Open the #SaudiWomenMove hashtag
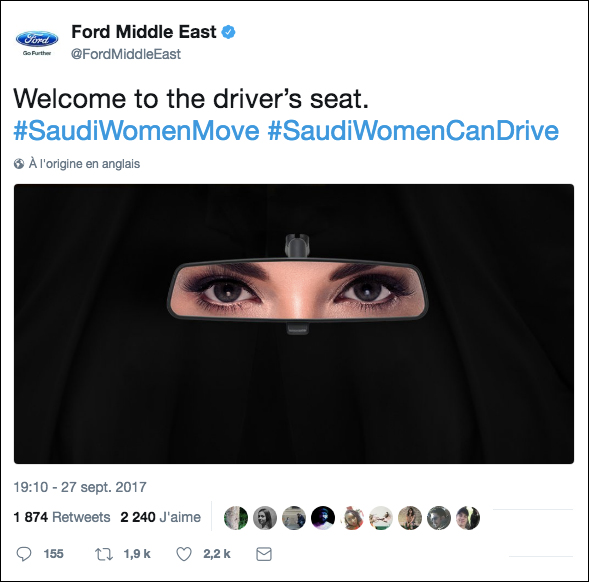589x582 pixels. click(x=136, y=131)
